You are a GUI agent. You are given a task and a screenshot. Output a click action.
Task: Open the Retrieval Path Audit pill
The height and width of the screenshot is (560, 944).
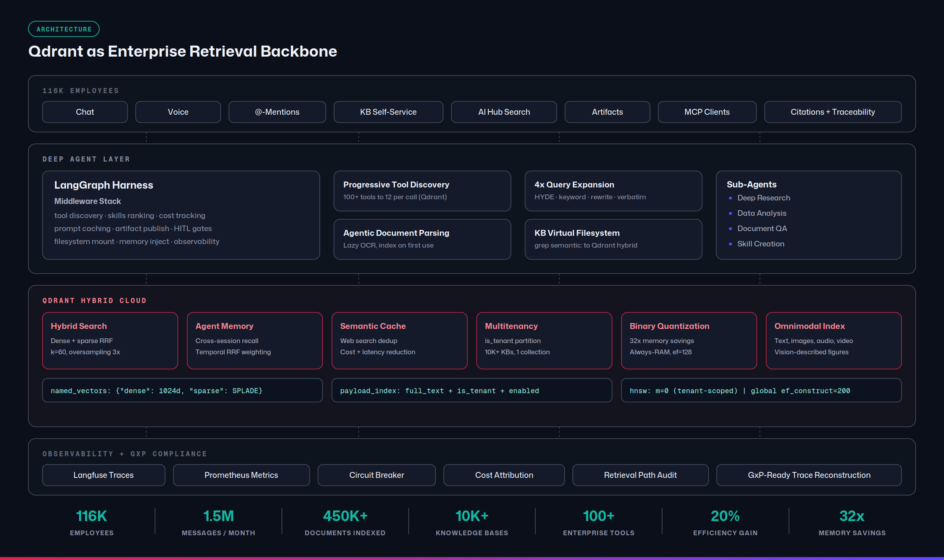(x=641, y=475)
